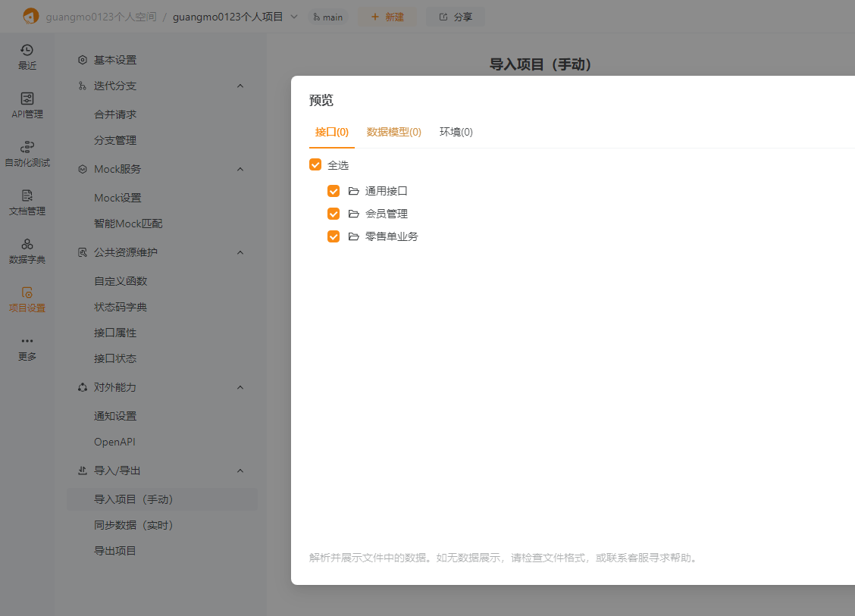
Task: Click the 基本设置 label
Action: 115,60
